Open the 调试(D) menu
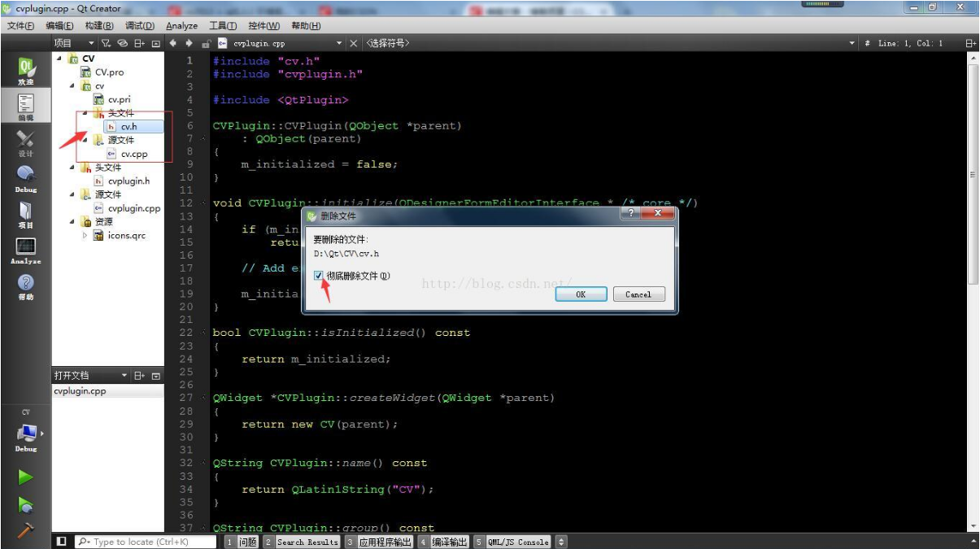Viewport: 980px width, 549px height. point(140,26)
